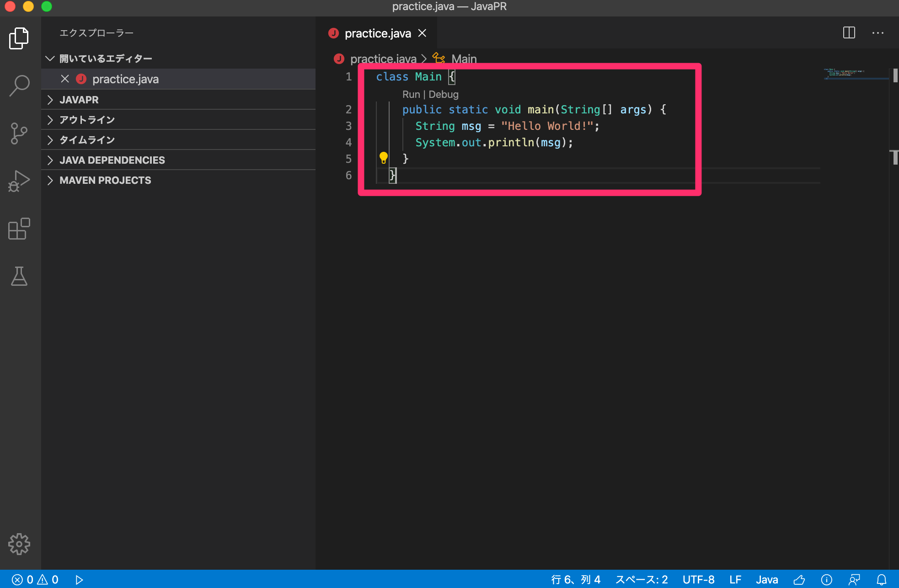Change the Java language mode
899x588 pixels.
pyautogui.click(x=767, y=580)
